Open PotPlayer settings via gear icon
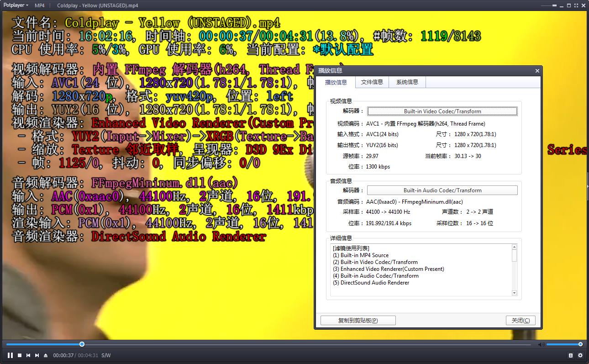 (x=580, y=355)
